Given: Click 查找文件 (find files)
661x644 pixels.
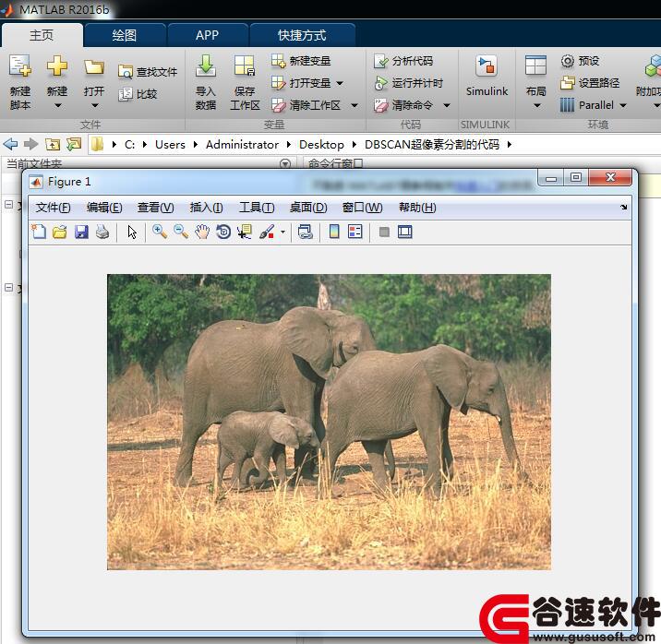Looking at the screenshot, I should 148,72.
